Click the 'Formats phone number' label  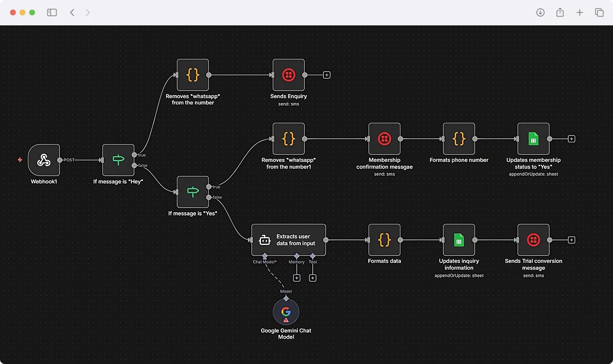(x=459, y=160)
